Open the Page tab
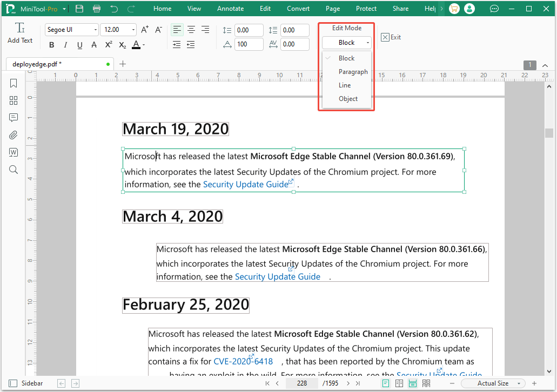This screenshot has width=557, height=392. pos(333,9)
